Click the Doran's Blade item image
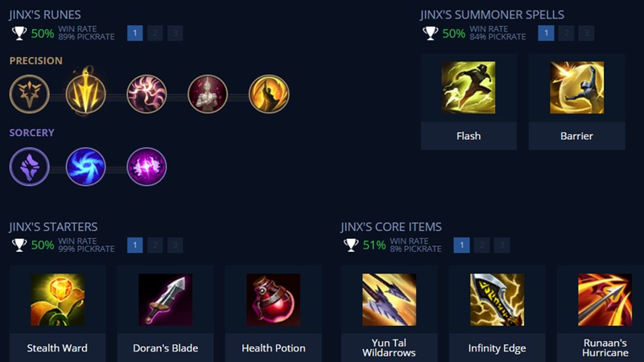The height and width of the screenshot is (362, 644). (x=166, y=299)
